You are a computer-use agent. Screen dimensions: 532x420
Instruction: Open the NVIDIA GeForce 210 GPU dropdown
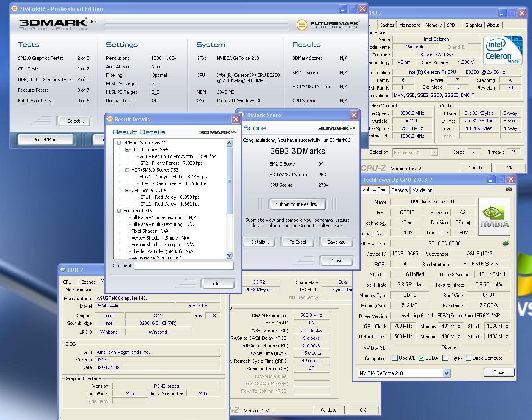446,373
